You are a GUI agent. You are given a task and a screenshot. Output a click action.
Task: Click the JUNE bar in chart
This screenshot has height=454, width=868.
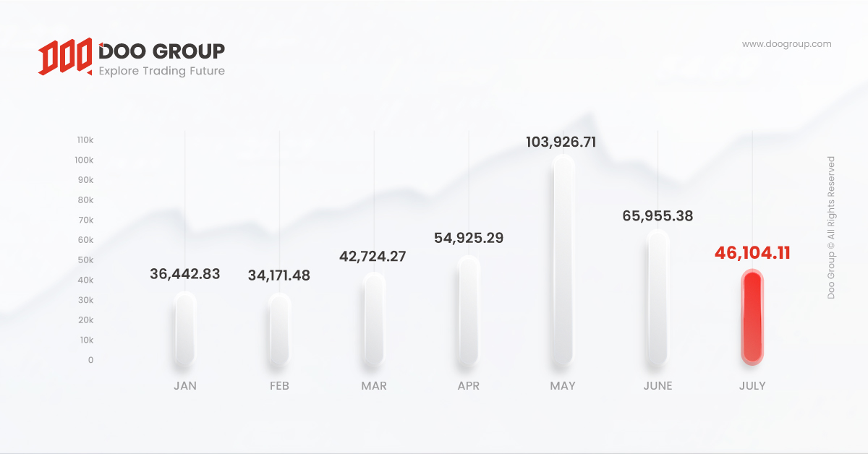(658, 296)
